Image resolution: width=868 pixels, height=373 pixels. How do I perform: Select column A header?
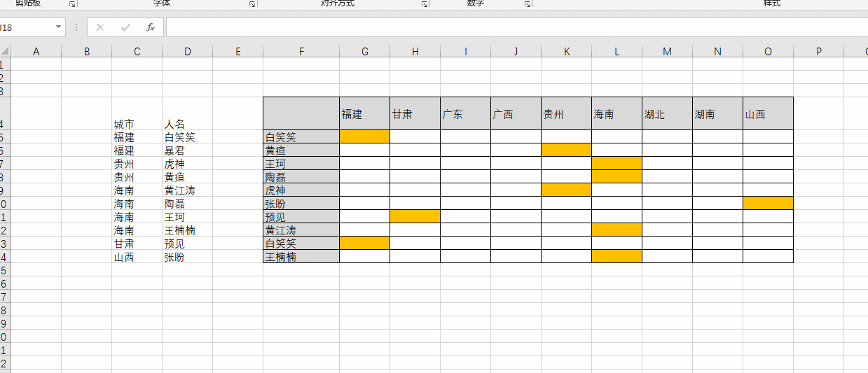pyautogui.click(x=36, y=51)
